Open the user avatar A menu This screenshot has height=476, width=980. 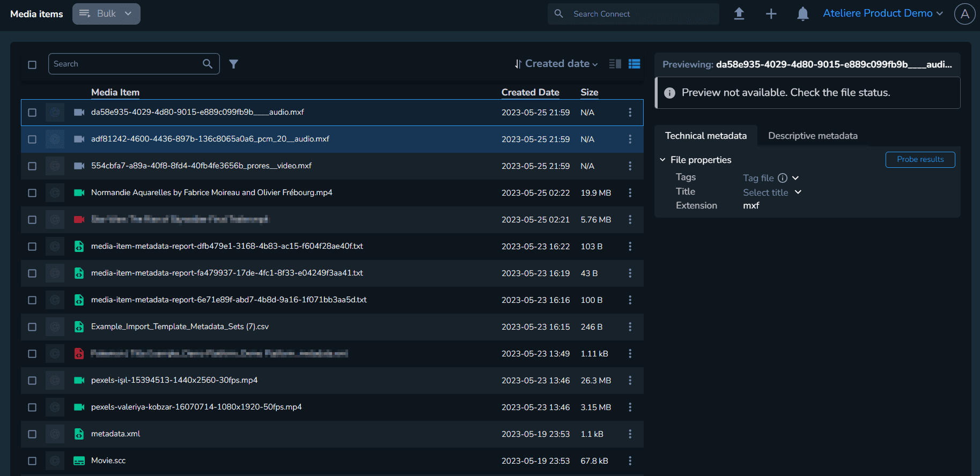coord(964,14)
